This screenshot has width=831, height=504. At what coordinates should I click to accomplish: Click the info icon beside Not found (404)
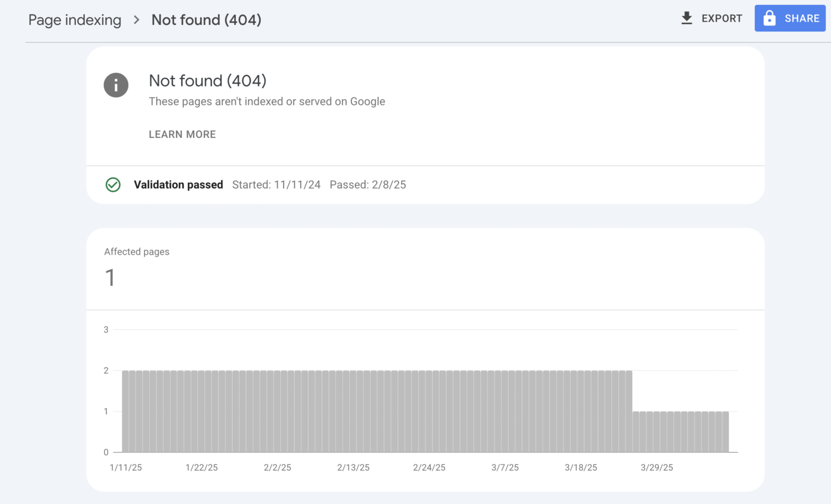tap(116, 85)
